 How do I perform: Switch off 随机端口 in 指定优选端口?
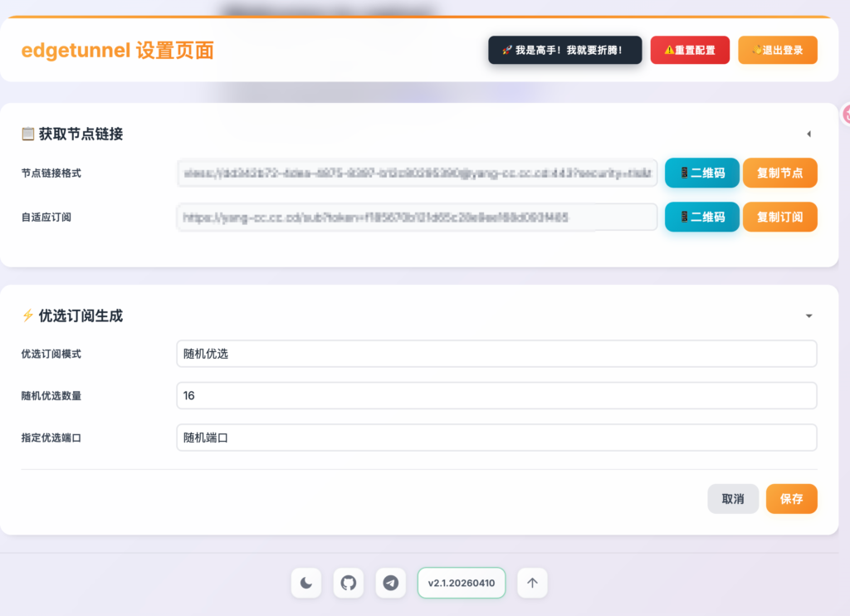(496, 438)
